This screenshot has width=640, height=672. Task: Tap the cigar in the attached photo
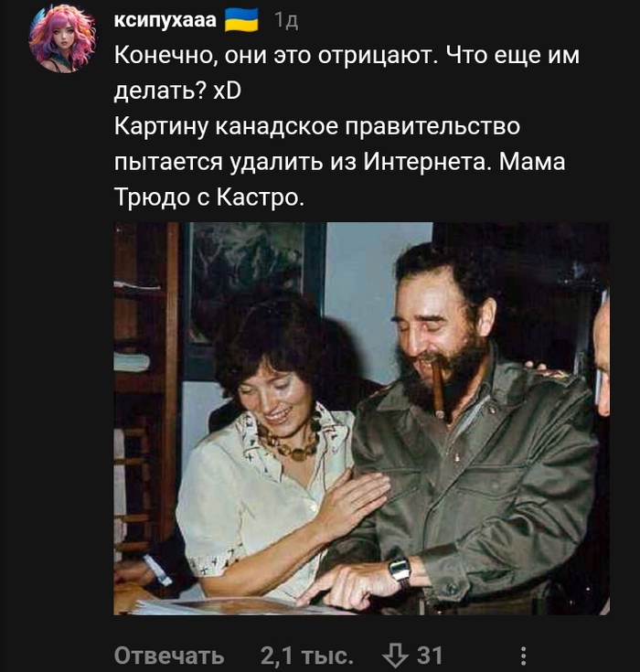(x=437, y=389)
